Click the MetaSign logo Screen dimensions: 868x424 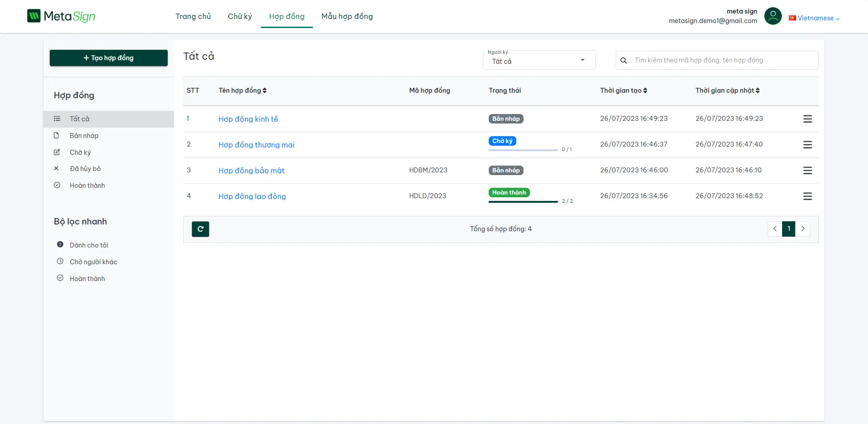[61, 16]
